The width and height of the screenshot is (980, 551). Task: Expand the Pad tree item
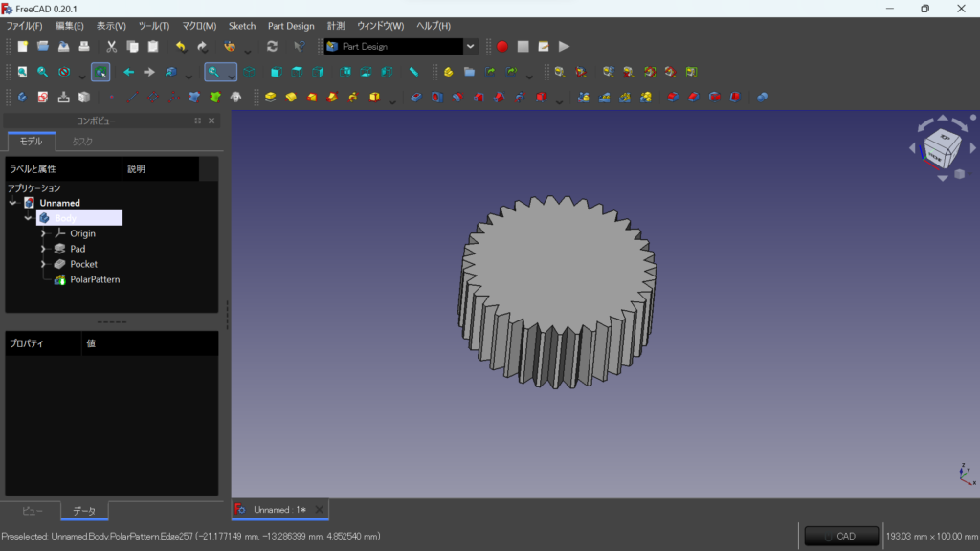tap(43, 249)
